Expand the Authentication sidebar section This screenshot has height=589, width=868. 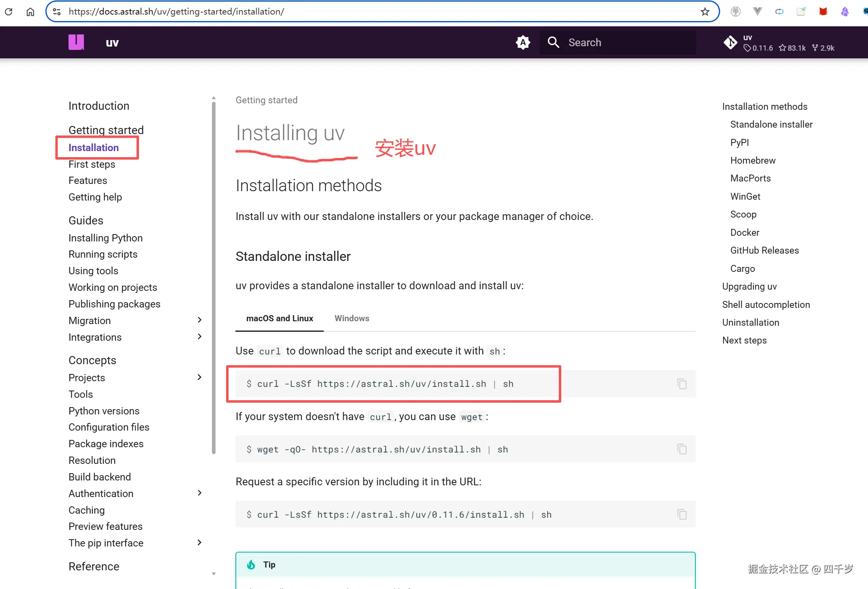(x=199, y=493)
